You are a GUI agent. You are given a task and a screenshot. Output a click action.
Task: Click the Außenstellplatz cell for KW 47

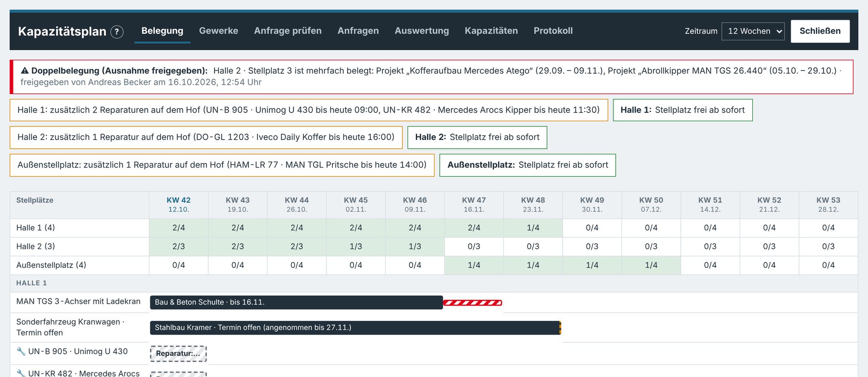pos(474,265)
